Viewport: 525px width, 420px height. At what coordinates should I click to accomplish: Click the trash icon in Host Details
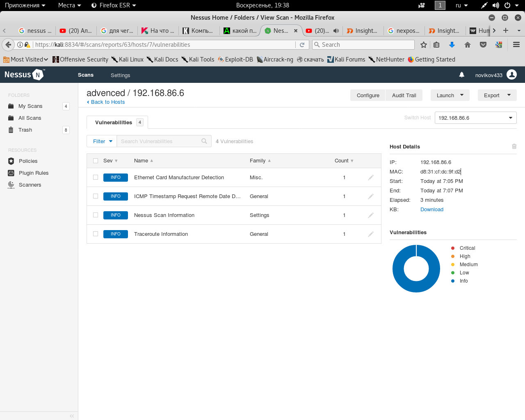[514, 146]
